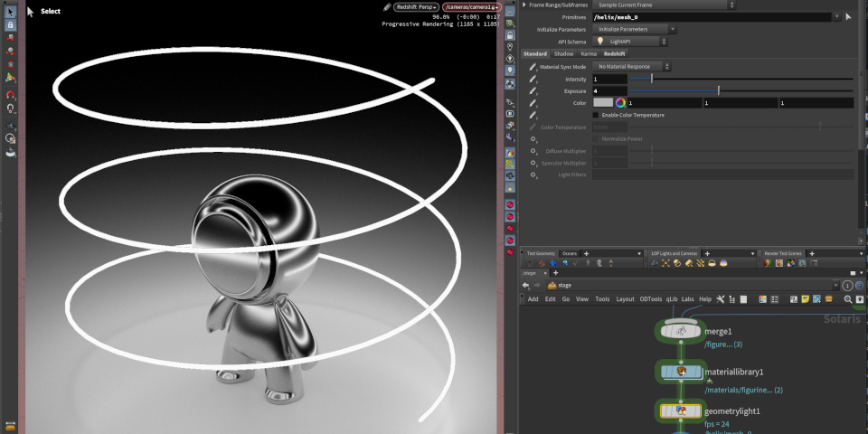
Task: Switch to the Shadow tab
Action: pos(563,53)
